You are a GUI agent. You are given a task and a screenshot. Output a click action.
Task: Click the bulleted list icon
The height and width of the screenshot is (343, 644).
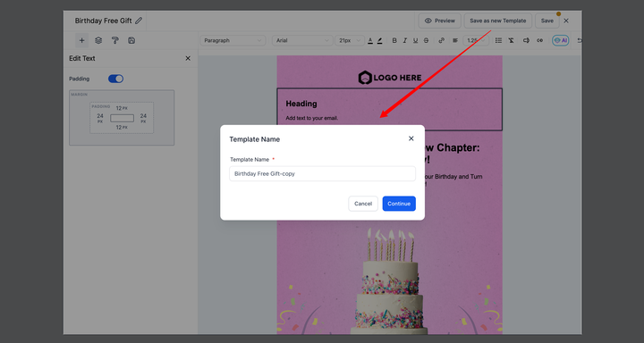[498, 40]
